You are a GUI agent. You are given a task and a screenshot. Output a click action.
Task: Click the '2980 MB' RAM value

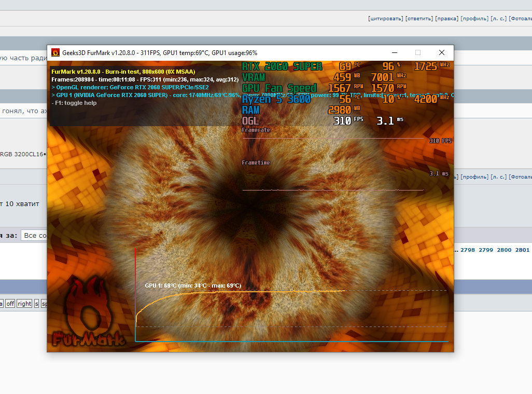click(344, 110)
